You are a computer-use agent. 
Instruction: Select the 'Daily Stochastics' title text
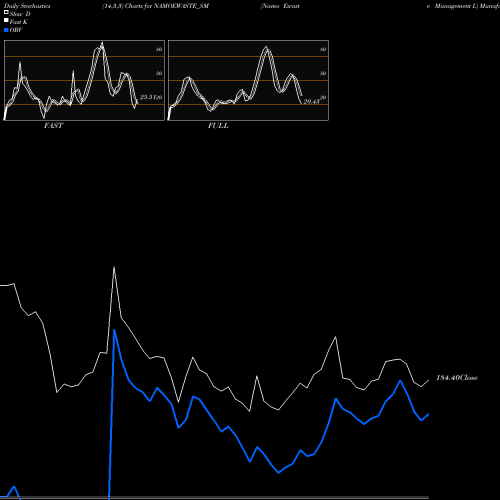(x=27, y=6)
